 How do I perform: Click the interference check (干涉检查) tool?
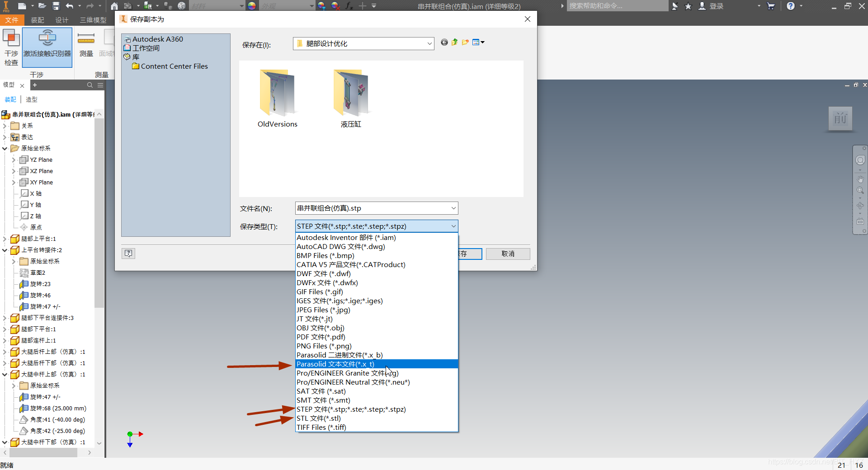pyautogui.click(x=11, y=47)
